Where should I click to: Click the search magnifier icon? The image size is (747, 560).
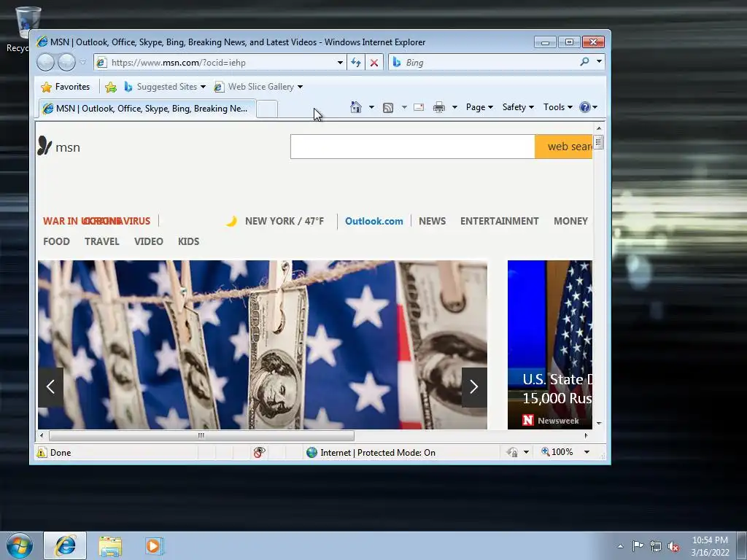click(584, 62)
